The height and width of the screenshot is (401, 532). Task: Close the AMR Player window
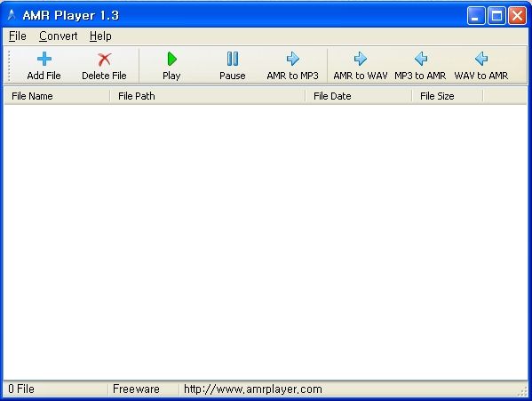518,15
